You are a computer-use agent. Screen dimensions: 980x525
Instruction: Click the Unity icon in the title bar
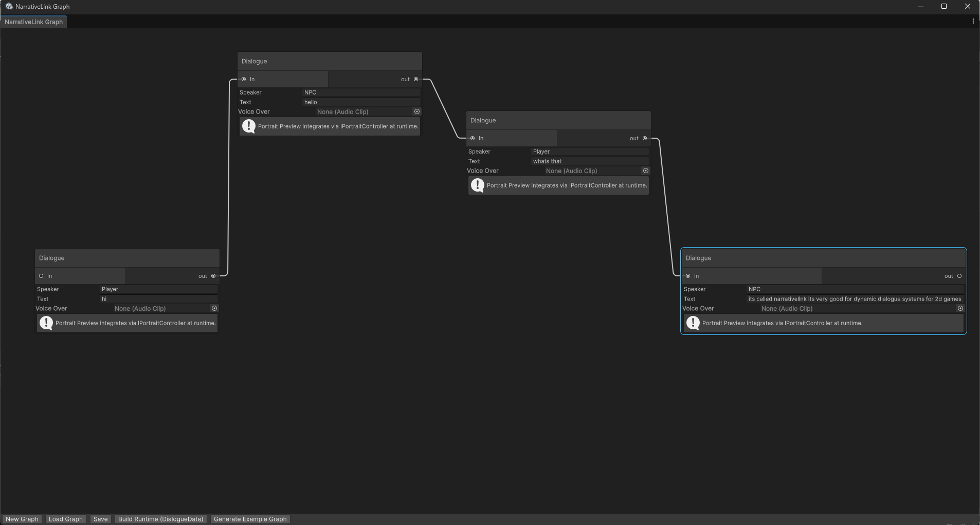[x=9, y=7]
